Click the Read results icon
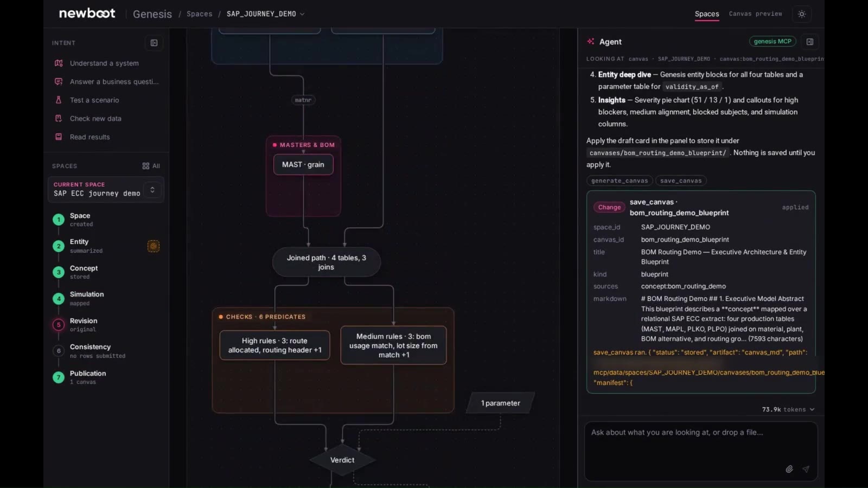This screenshot has width=868, height=488. [59, 137]
